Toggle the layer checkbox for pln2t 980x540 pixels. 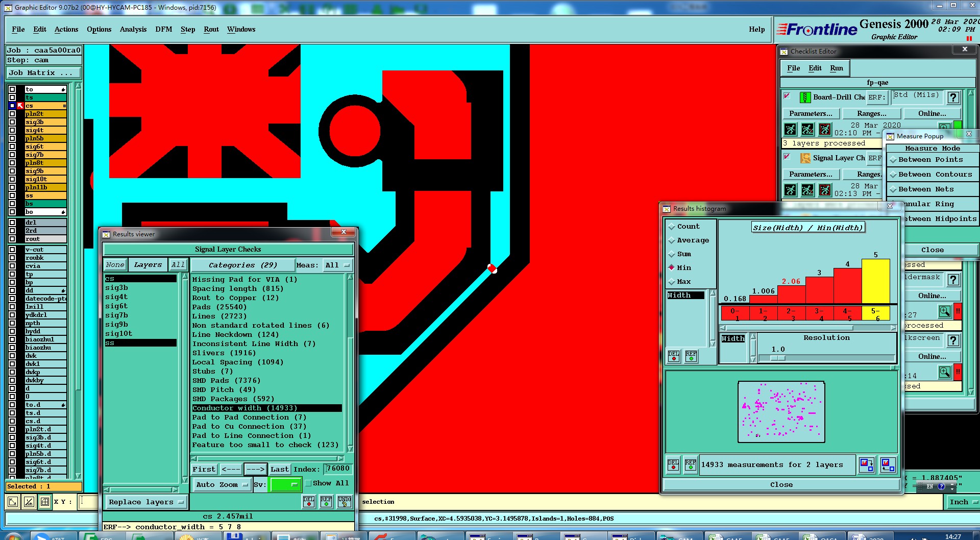coord(12,114)
